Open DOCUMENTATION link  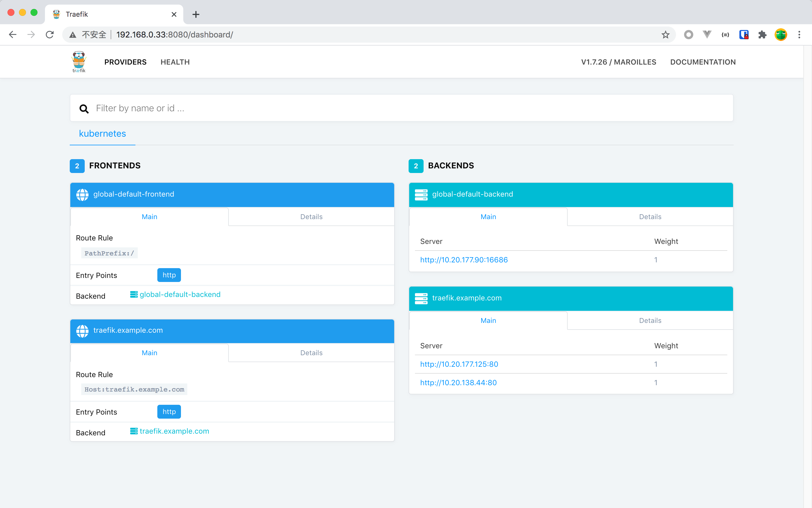coord(703,62)
